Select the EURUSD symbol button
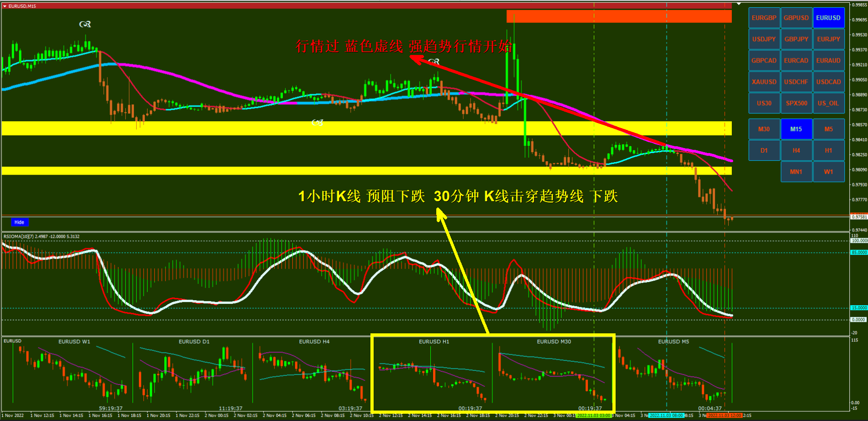868x421 pixels. click(x=829, y=18)
